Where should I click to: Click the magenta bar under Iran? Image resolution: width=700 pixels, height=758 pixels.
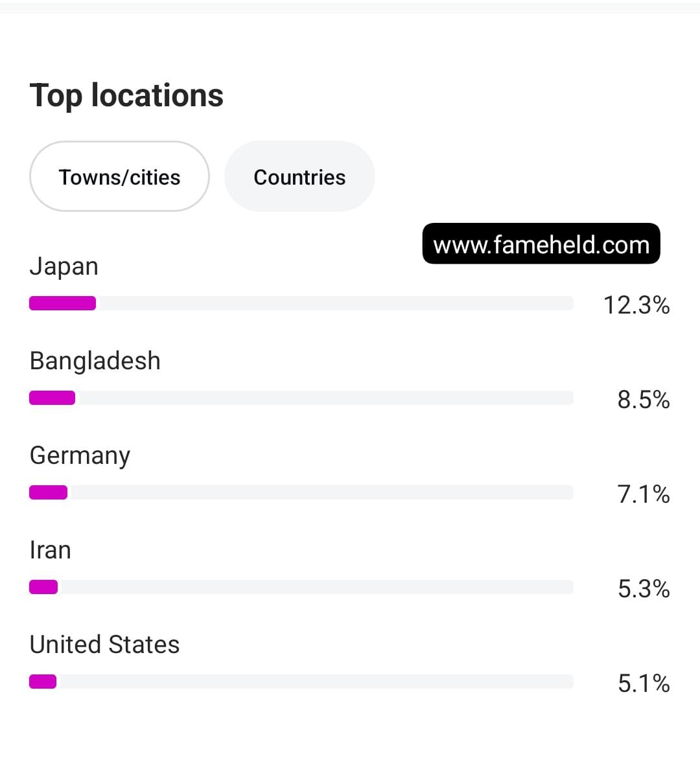coord(43,587)
